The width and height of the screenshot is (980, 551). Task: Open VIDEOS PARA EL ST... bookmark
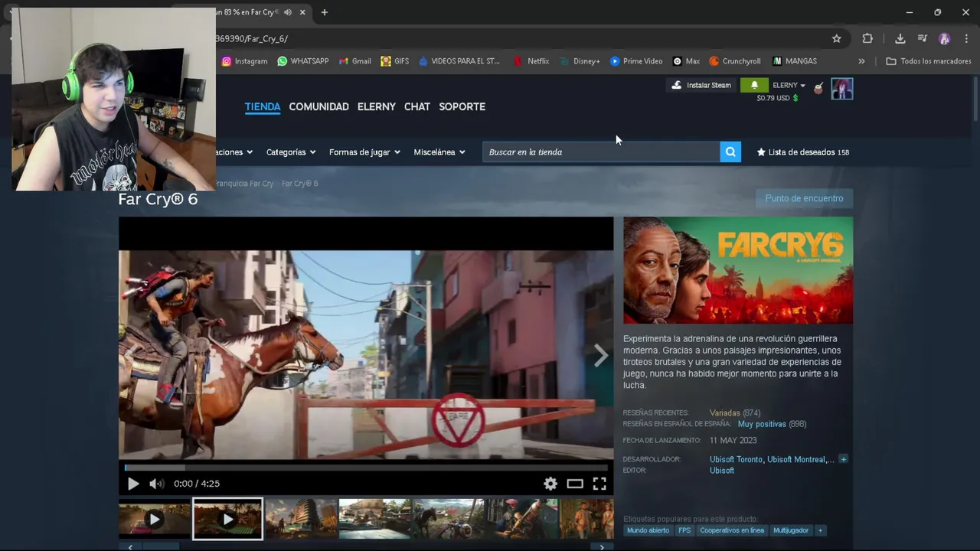459,61
